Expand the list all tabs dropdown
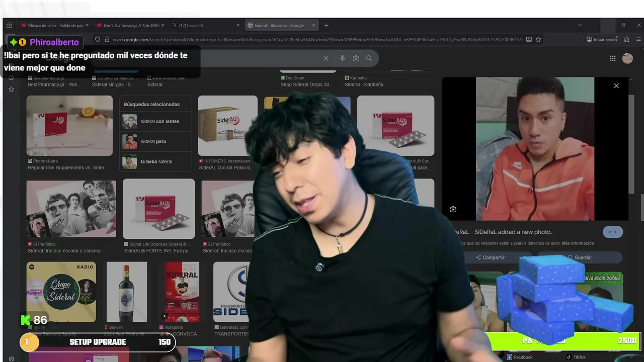Screen dimensions: 644x362 click(x=580, y=25)
